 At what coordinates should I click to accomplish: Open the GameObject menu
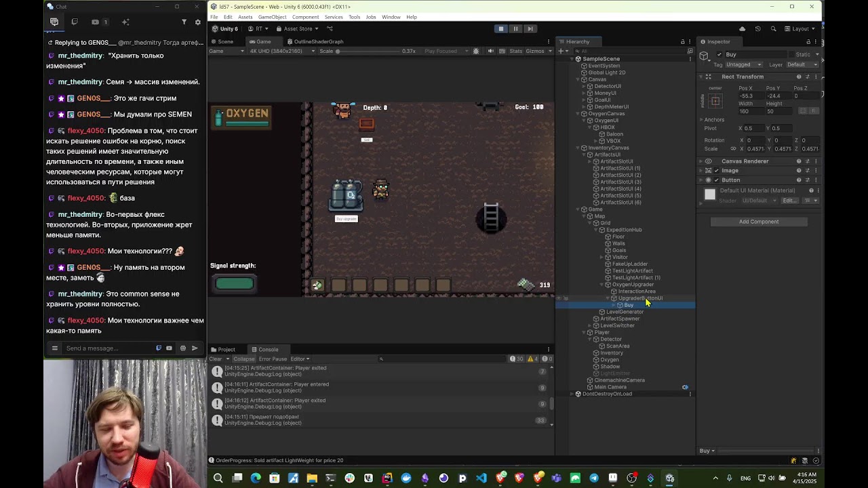272,17
